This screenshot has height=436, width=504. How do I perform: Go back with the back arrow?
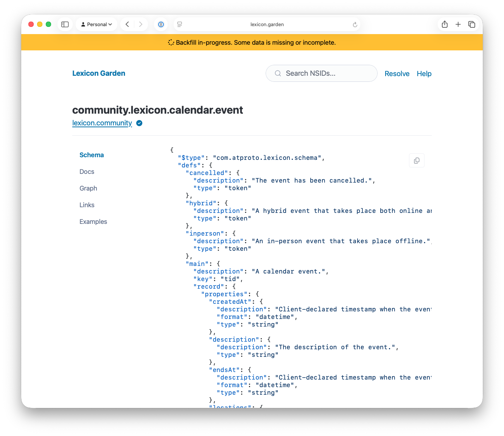coord(128,24)
